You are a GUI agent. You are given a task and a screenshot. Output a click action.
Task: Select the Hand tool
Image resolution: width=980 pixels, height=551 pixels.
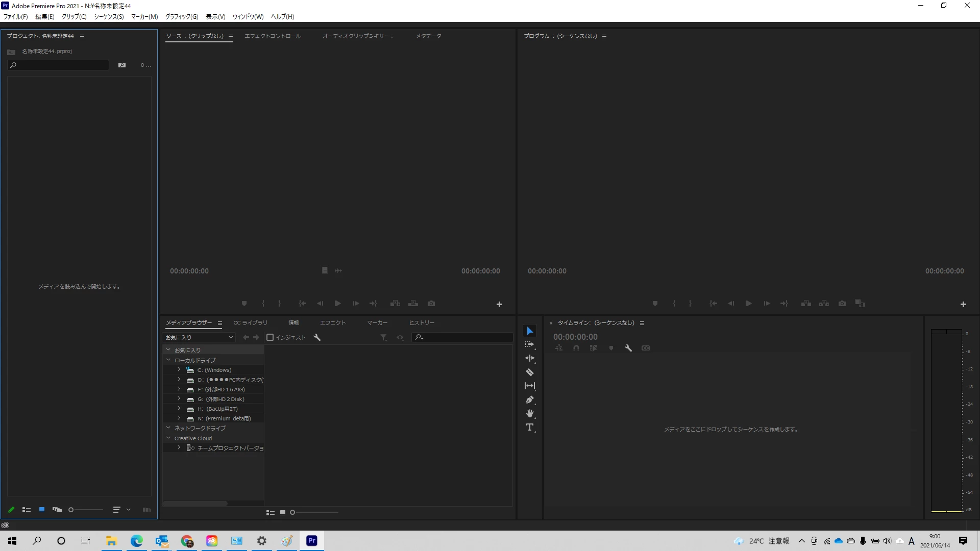pos(530,414)
